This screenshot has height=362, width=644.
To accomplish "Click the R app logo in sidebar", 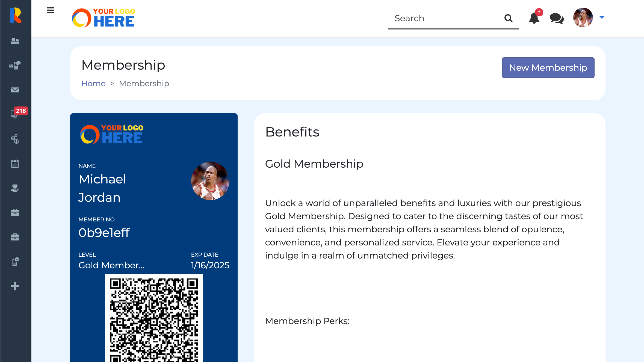I will click(x=16, y=15).
